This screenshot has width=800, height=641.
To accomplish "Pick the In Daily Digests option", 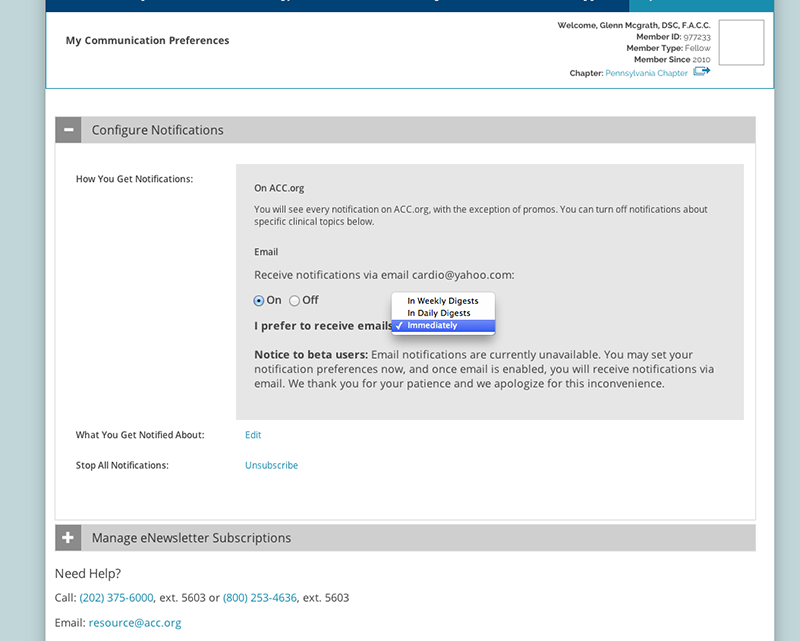I will pyautogui.click(x=438, y=313).
